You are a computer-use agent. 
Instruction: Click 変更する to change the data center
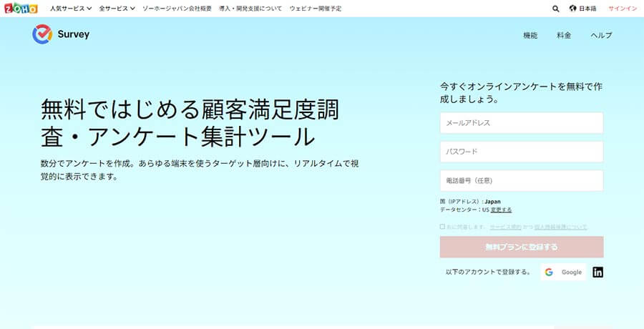pyautogui.click(x=500, y=210)
